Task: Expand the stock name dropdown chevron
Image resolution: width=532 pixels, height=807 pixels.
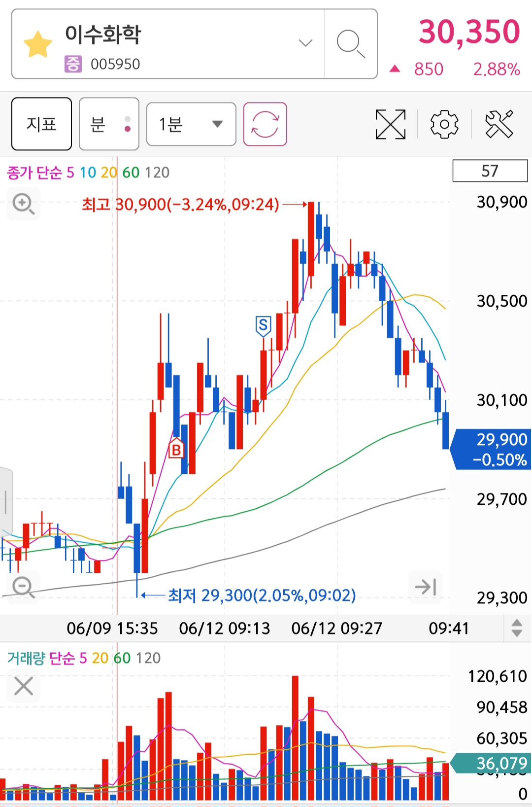Action: click(305, 43)
